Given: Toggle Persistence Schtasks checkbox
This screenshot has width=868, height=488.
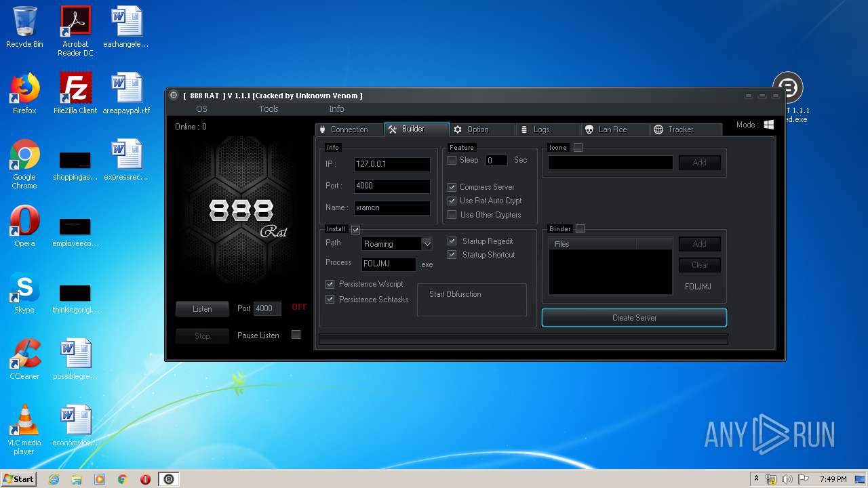Looking at the screenshot, I should (330, 299).
